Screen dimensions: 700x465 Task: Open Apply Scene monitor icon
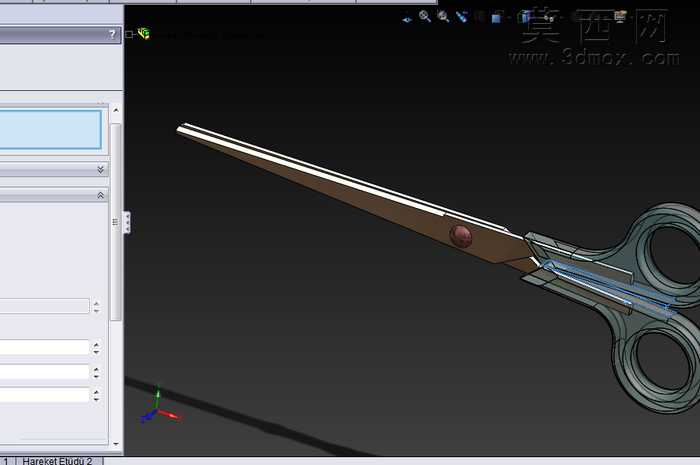click(620, 17)
